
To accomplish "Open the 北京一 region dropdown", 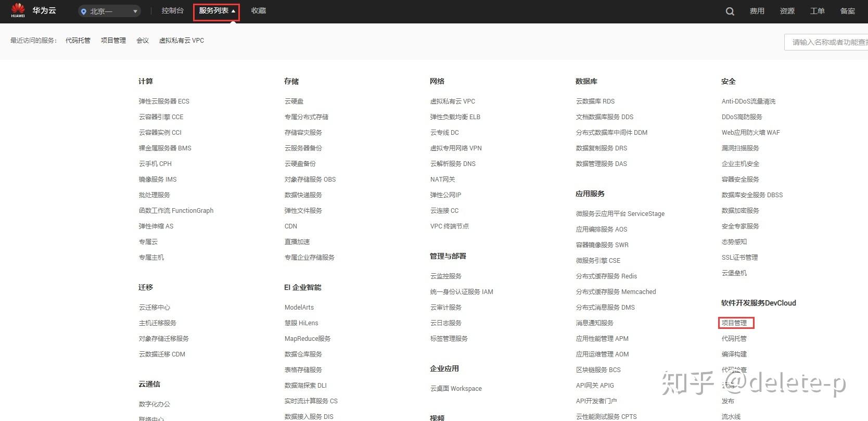I will pyautogui.click(x=109, y=11).
